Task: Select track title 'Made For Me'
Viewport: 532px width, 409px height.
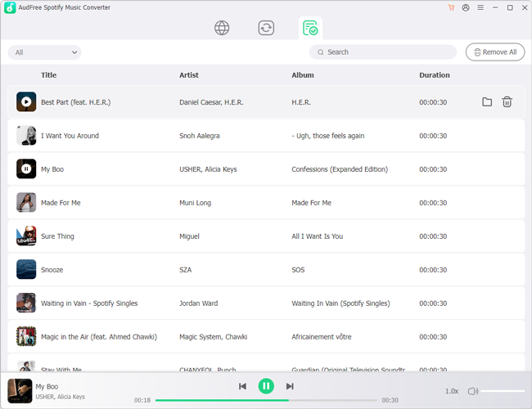Action: pyautogui.click(x=61, y=203)
